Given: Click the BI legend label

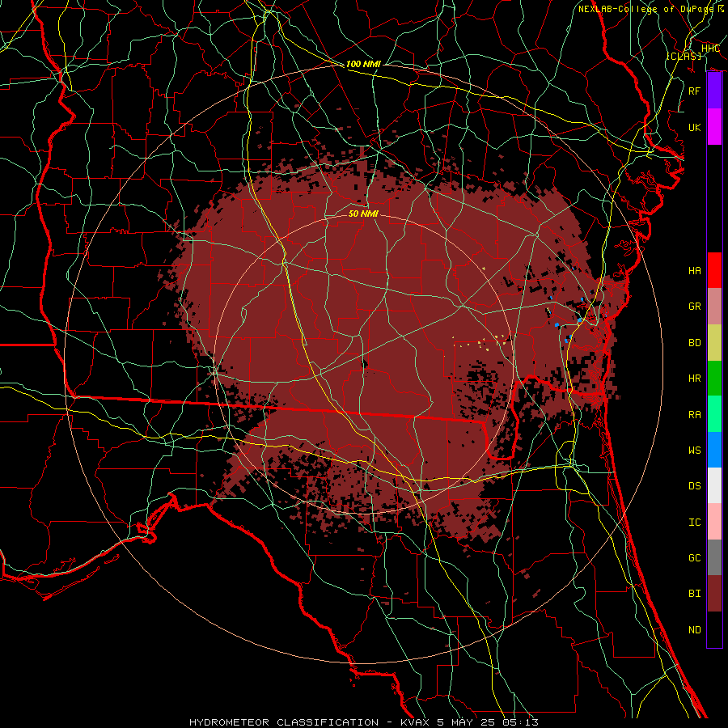Looking at the screenshot, I should [x=695, y=594].
